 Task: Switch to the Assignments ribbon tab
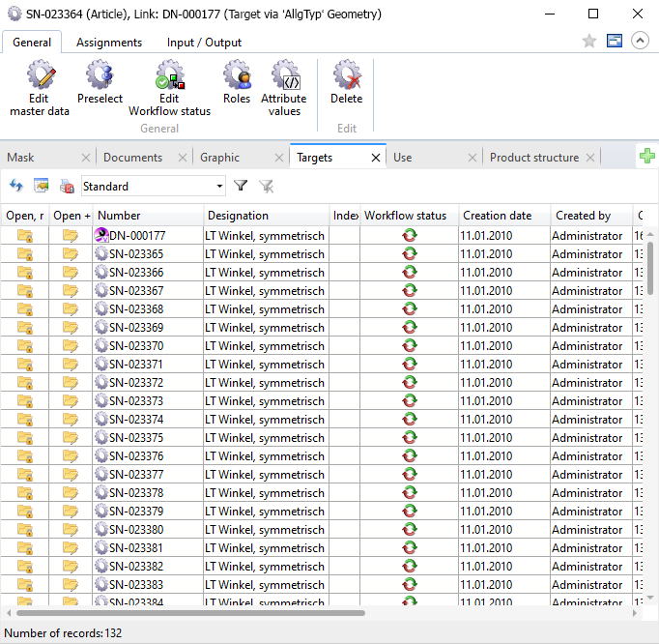109,43
